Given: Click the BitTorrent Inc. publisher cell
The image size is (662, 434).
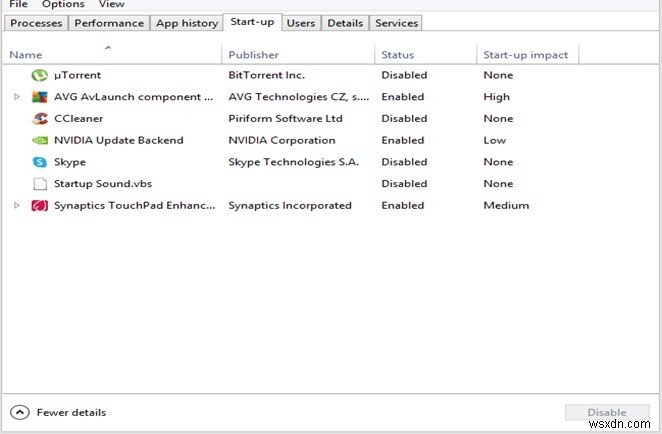Looking at the screenshot, I should pyautogui.click(x=266, y=75).
